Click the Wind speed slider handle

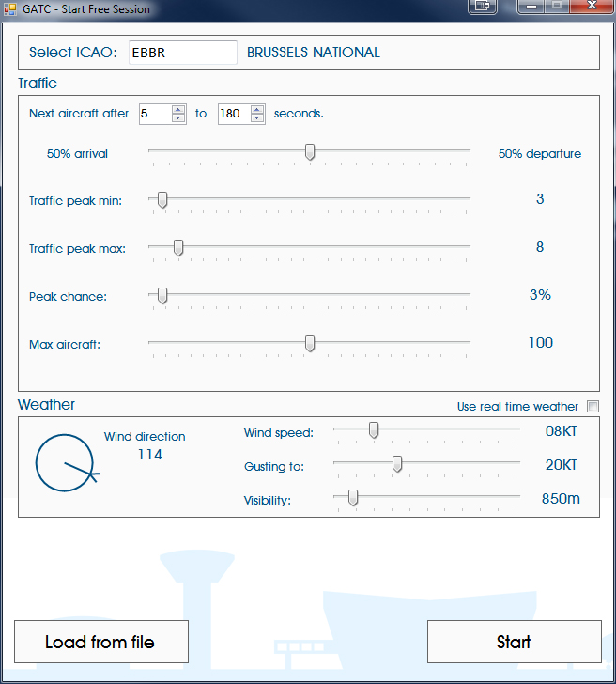[374, 430]
